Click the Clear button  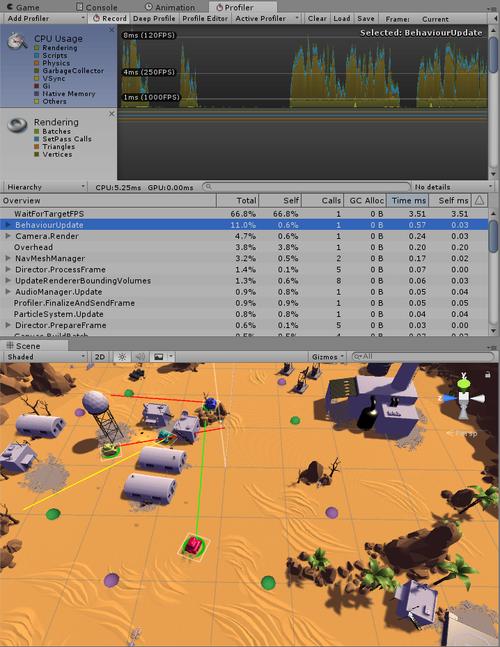pos(317,19)
